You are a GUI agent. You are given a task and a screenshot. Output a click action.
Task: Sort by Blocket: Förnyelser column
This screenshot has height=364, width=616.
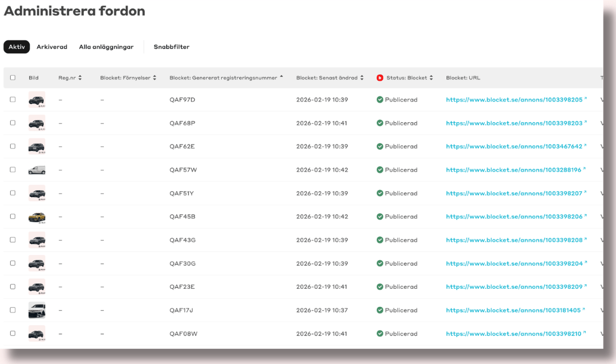(128, 78)
